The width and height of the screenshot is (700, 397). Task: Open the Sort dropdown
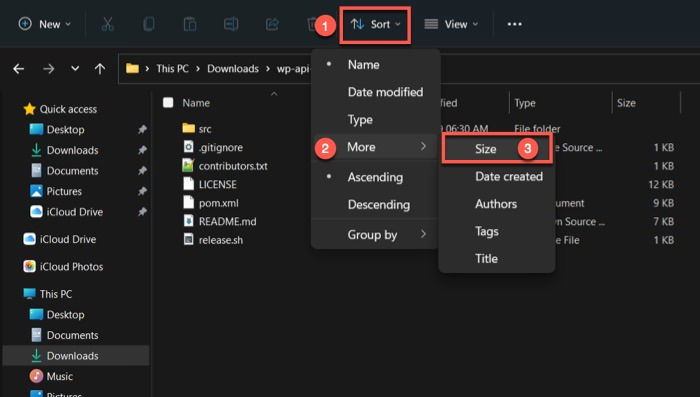(375, 25)
